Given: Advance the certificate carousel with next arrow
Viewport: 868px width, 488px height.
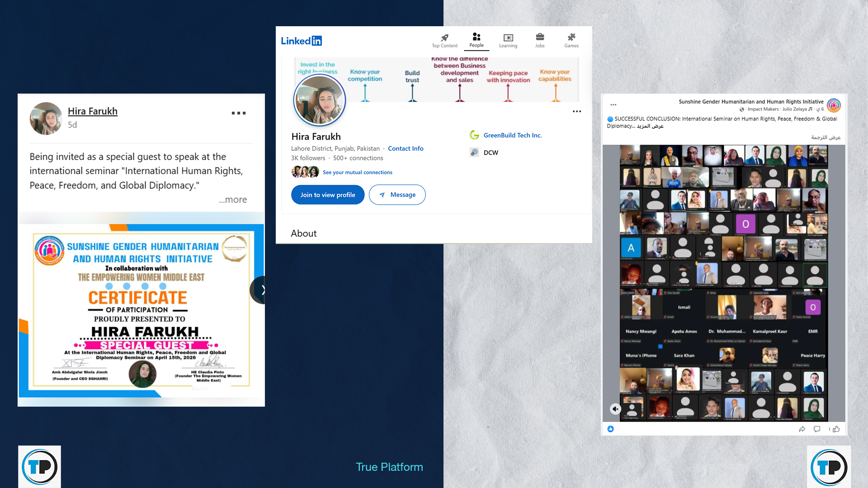Looking at the screenshot, I should pos(260,290).
